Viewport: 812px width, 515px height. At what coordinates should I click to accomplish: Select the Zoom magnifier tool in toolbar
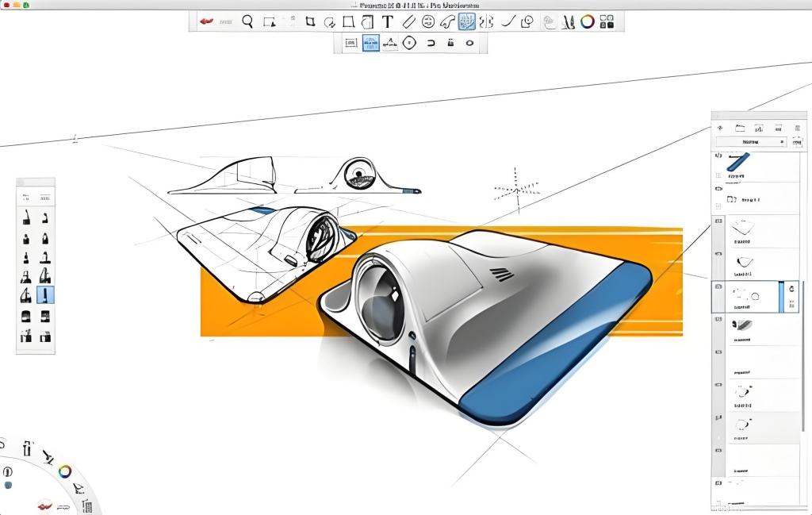[247, 21]
